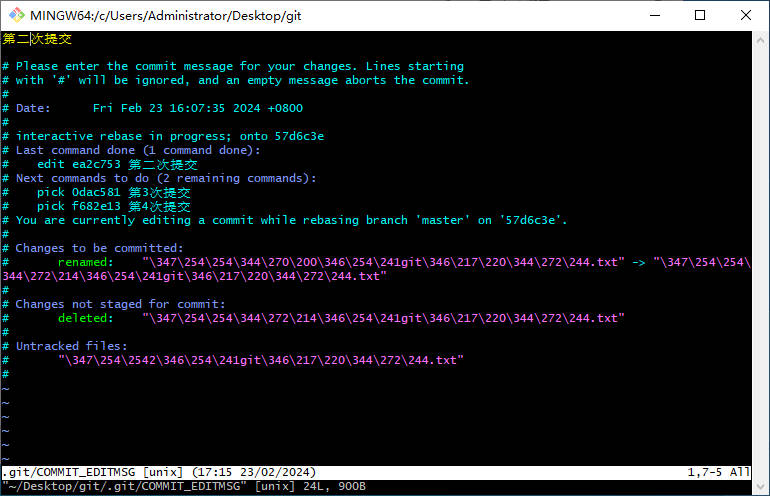The height and width of the screenshot is (496, 770).
Task: Click 'Next commands to do (2 remaining commands):'
Action: tap(160, 178)
